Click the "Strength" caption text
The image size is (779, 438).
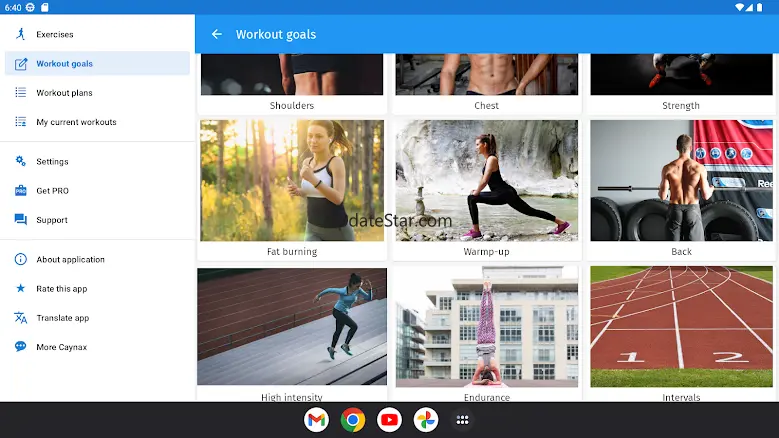point(681,105)
